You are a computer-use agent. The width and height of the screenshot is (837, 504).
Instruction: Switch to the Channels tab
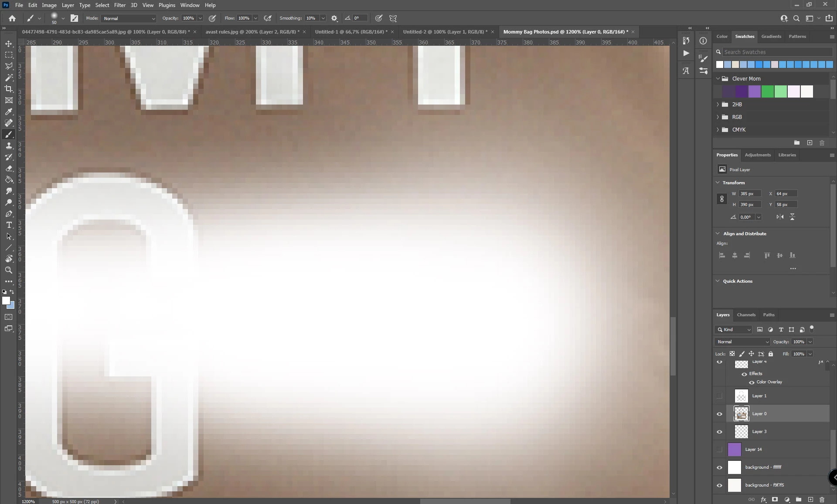[746, 315]
